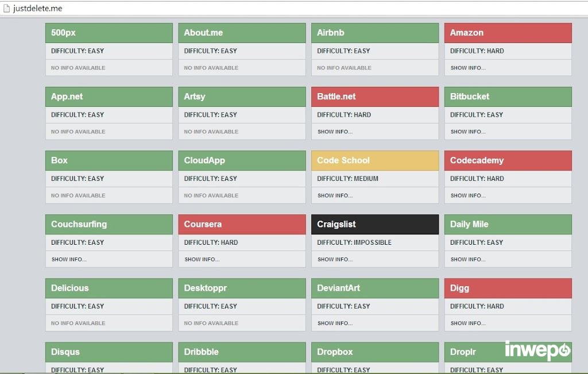Image resolution: width=588 pixels, height=374 pixels.
Task: Open the Dribbble card header
Action: click(242, 352)
